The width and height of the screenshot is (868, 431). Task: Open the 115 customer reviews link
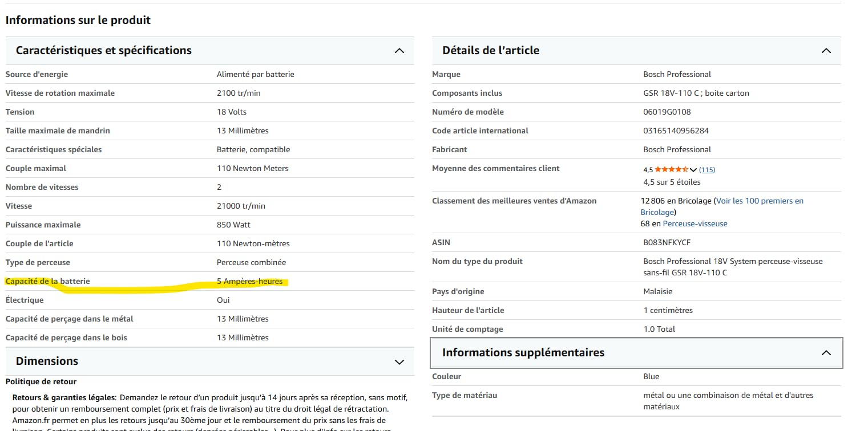707,170
